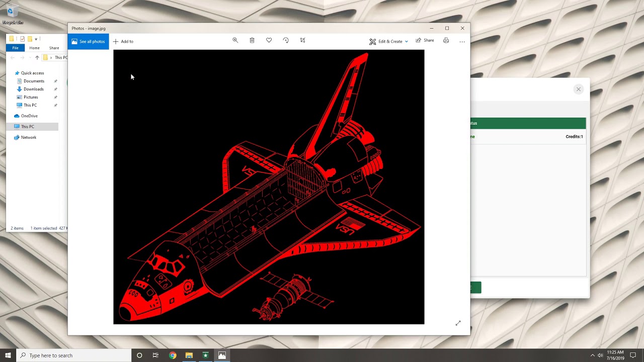Open File Explorer from the taskbar
The width and height of the screenshot is (644, 362).
[189, 355]
